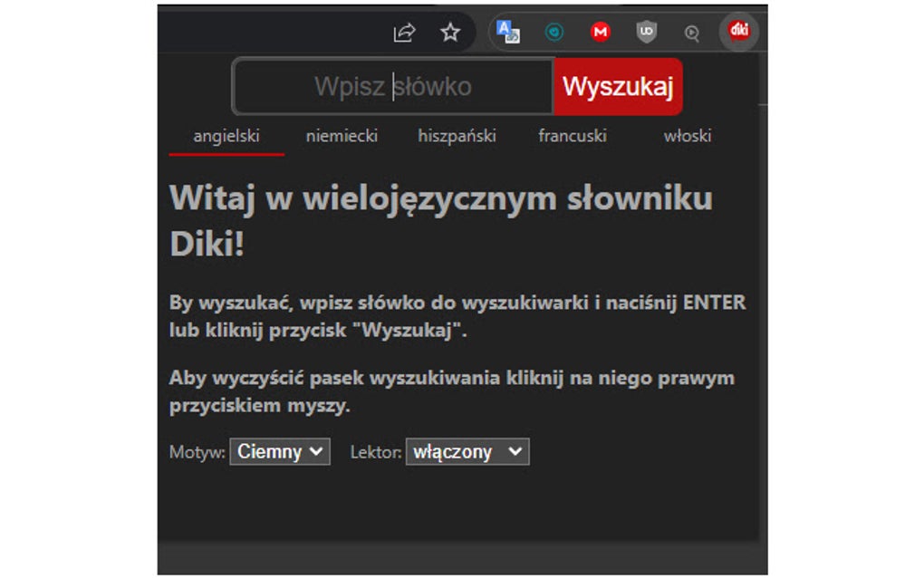Screen dimensions: 924x578
Task: Switch to the francuski tab
Action: coord(573,137)
